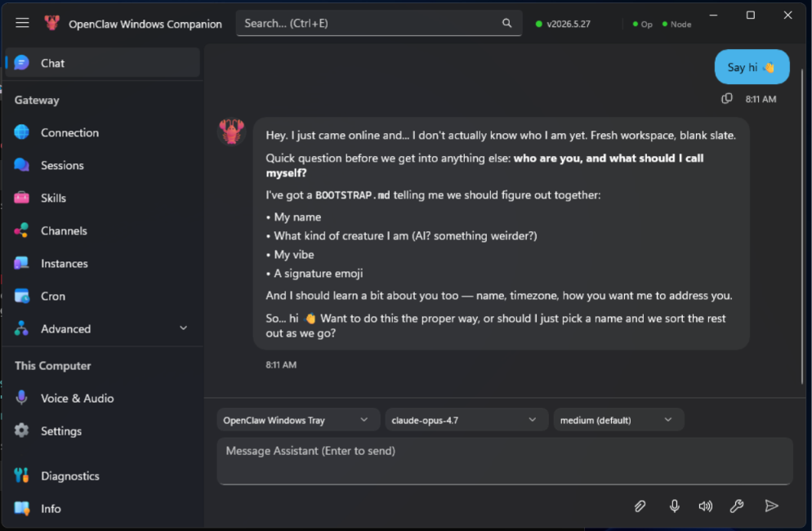Screen dimensions: 812x531
Task: Copy the 'Say hi' message
Action: coord(727,98)
